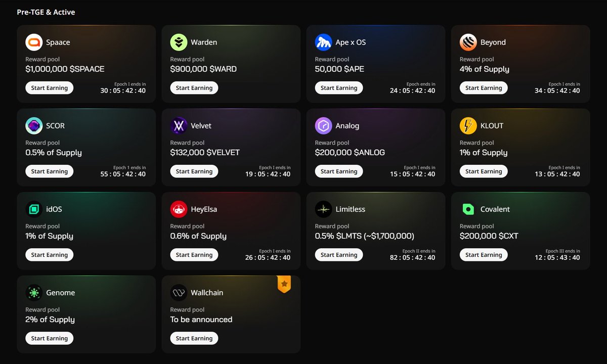Click the KLOUT lightning bolt icon
The height and width of the screenshot is (364, 607).
(x=468, y=126)
